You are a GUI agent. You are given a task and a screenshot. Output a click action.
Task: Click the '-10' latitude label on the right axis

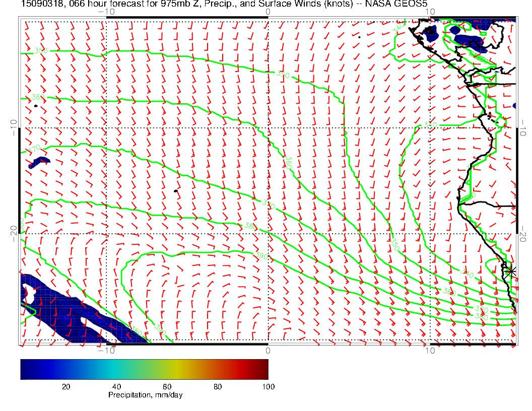[523, 127]
